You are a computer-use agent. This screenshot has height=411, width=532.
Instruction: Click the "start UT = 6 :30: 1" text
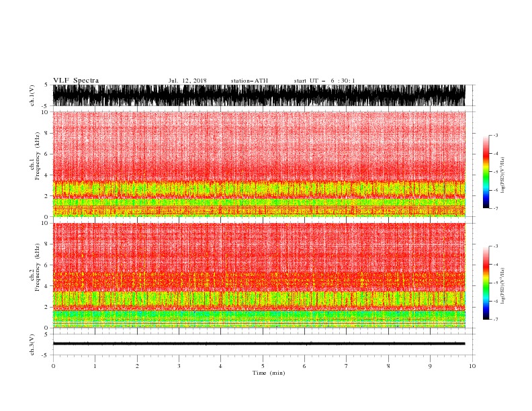tap(324, 81)
